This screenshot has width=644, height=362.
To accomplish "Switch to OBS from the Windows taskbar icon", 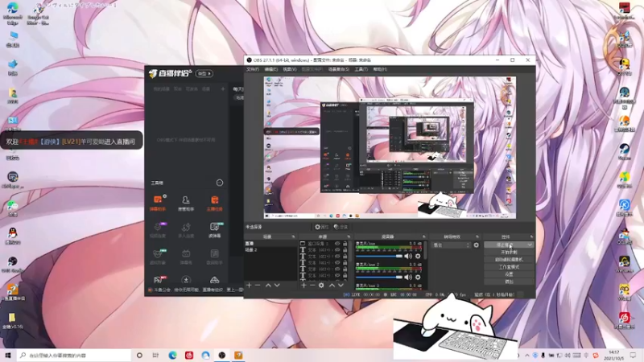I will [x=222, y=355].
